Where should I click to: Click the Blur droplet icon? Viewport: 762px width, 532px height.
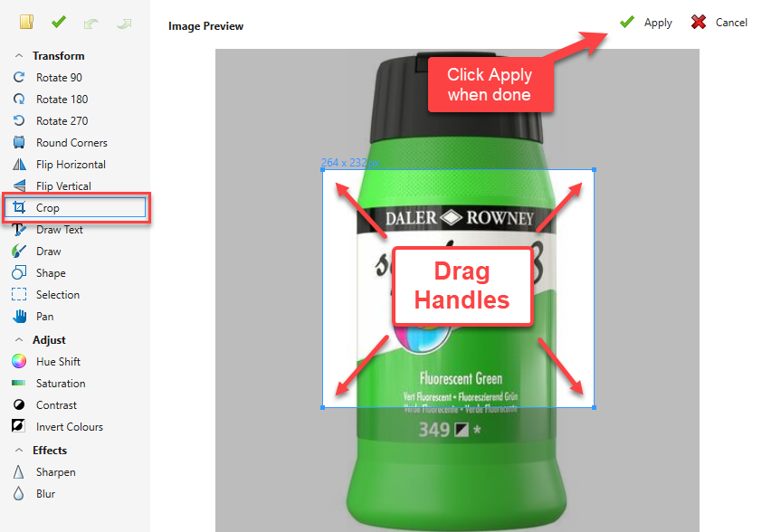pos(19,494)
